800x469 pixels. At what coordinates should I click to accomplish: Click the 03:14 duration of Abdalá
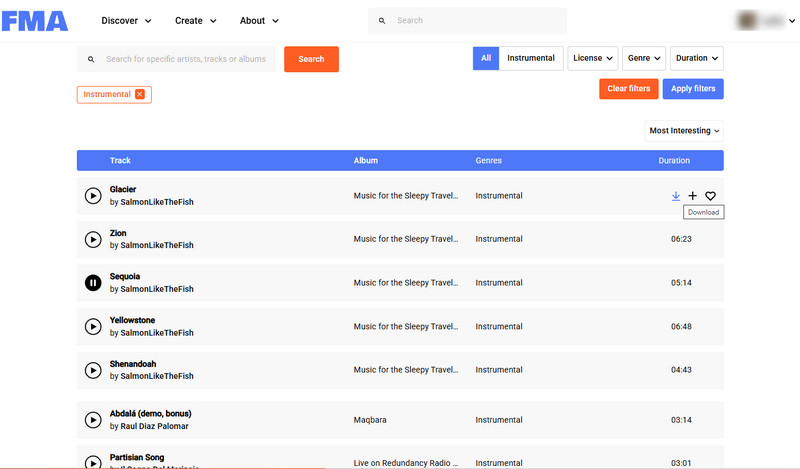point(681,420)
